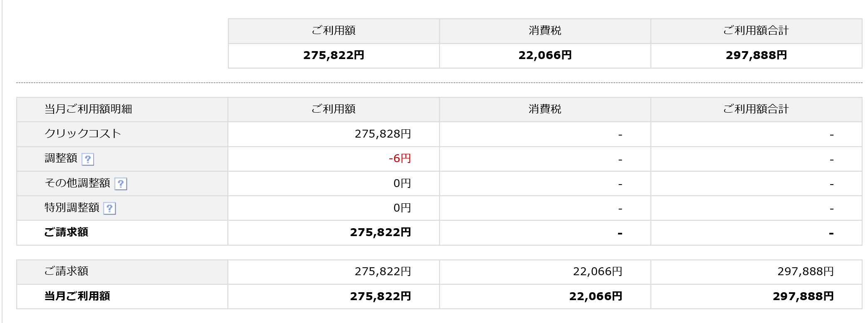Select the クリックコスト row label
This screenshot has width=868, height=323.
[x=83, y=133]
